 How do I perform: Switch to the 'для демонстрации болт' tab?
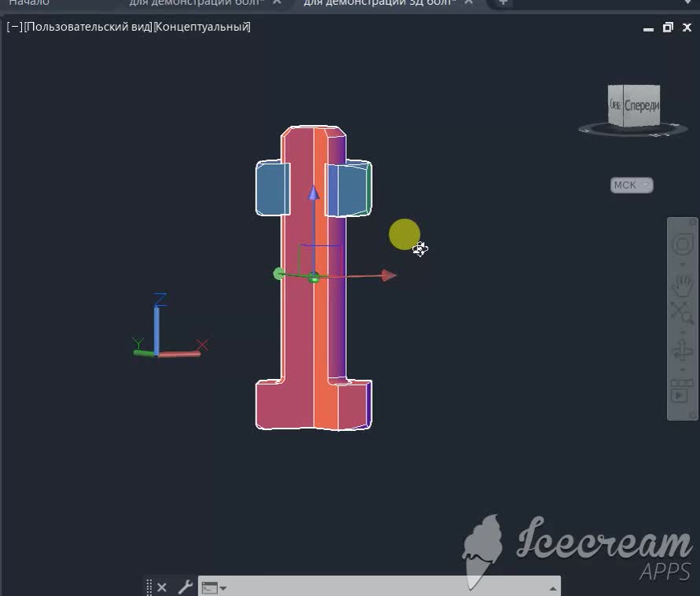pyautogui.click(x=197, y=2)
